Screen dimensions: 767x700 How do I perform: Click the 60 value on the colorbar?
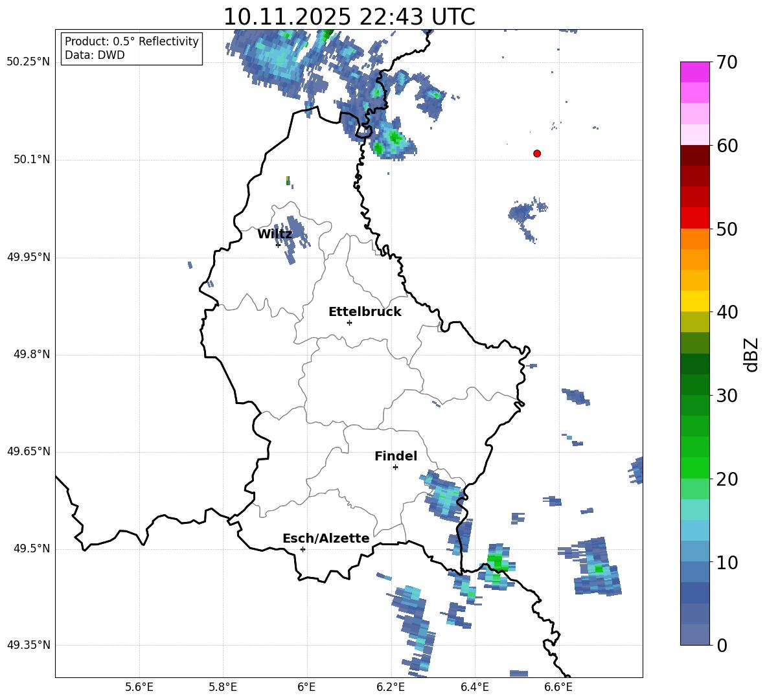(x=726, y=146)
